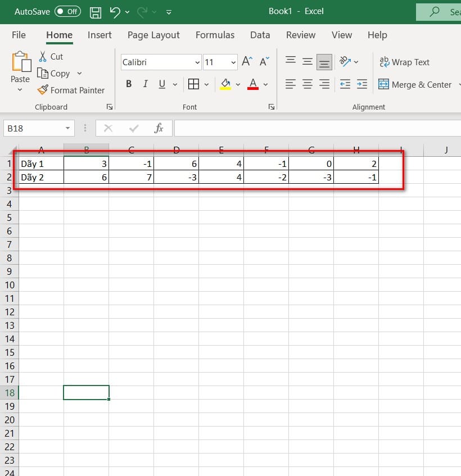Image resolution: width=461 pixels, height=476 pixels.
Task: Apply Italic formatting
Action: coord(146,84)
